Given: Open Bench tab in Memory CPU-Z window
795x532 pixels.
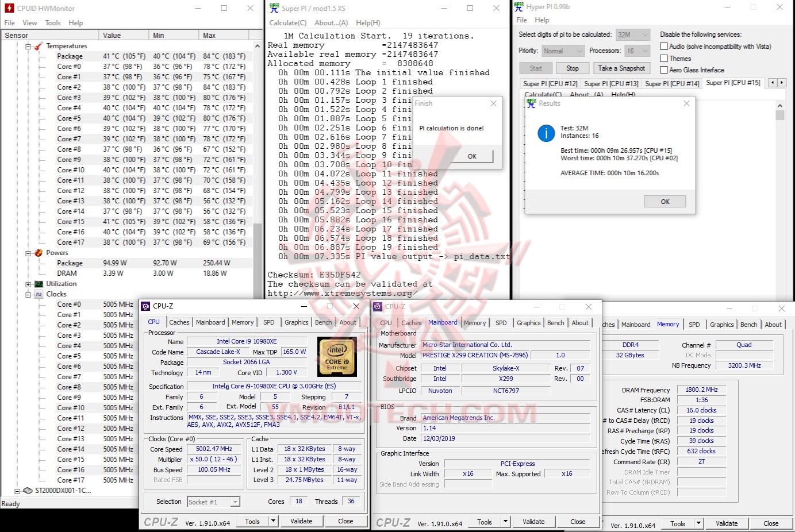Looking at the screenshot, I should (x=748, y=325).
